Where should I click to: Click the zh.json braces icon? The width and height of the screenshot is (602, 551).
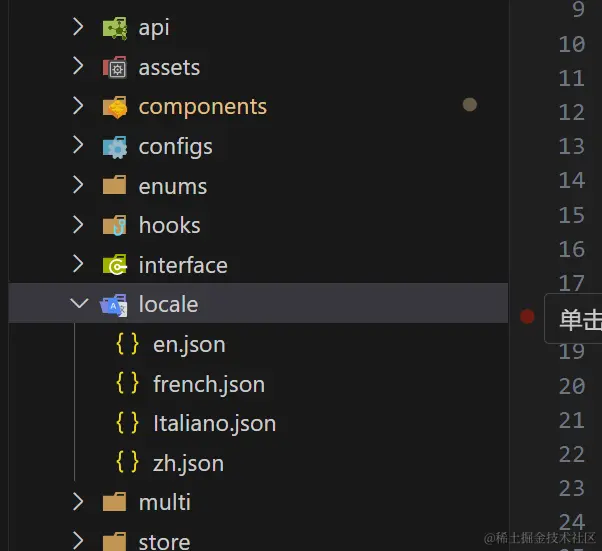click(128, 463)
